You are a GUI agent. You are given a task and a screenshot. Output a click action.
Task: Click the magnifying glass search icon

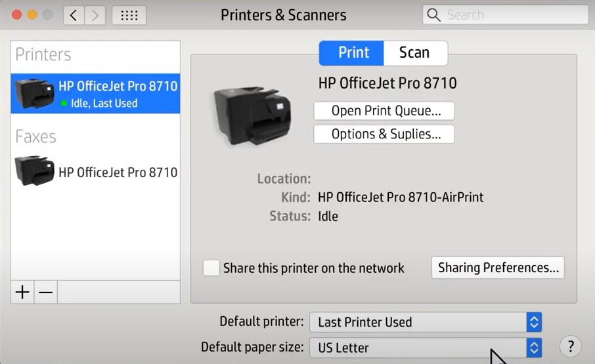coord(433,15)
